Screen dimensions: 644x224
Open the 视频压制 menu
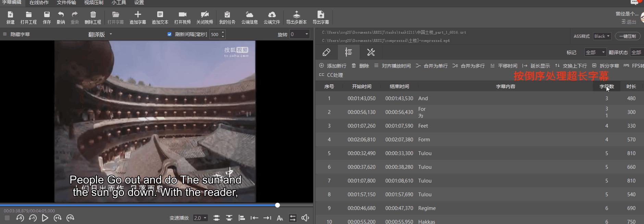coord(94,3)
